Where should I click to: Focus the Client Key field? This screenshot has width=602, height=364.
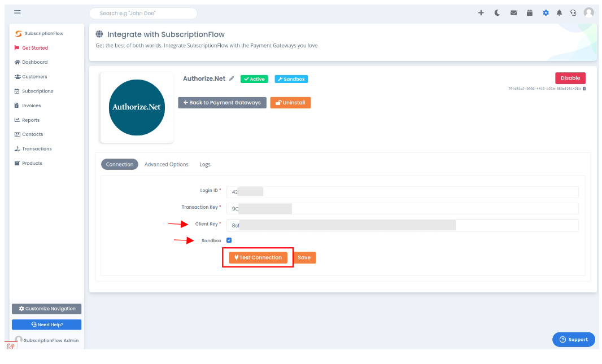402,226
